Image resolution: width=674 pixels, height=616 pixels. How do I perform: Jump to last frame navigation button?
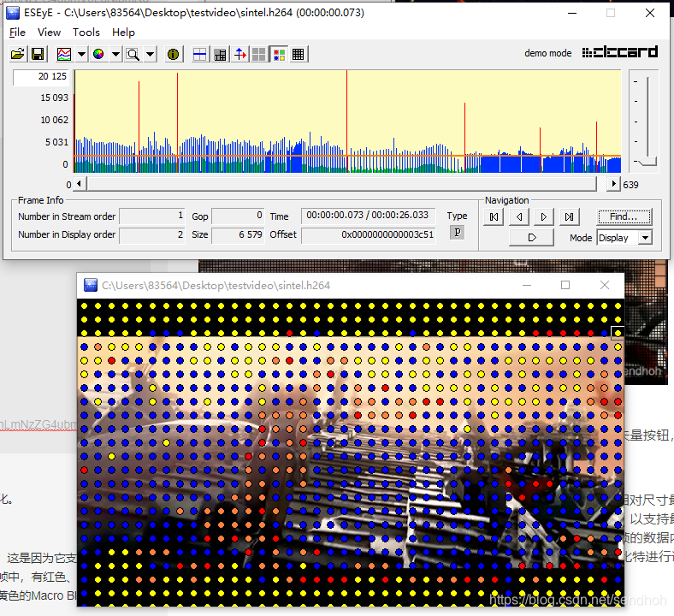point(569,216)
